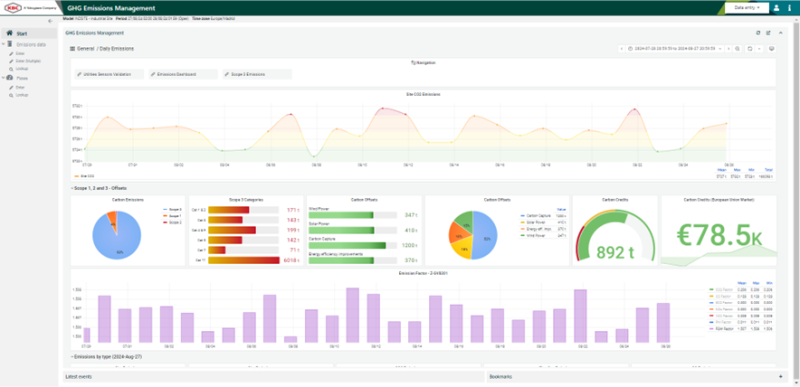Open Enter under Emissions data
The height and width of the screenshot is (387, 800).
click(20, 53)
